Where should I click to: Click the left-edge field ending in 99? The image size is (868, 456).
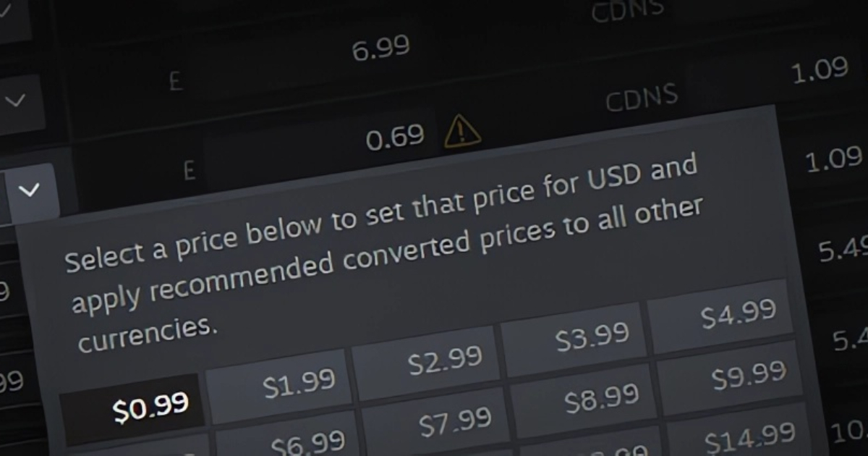(x=12, y=381)
